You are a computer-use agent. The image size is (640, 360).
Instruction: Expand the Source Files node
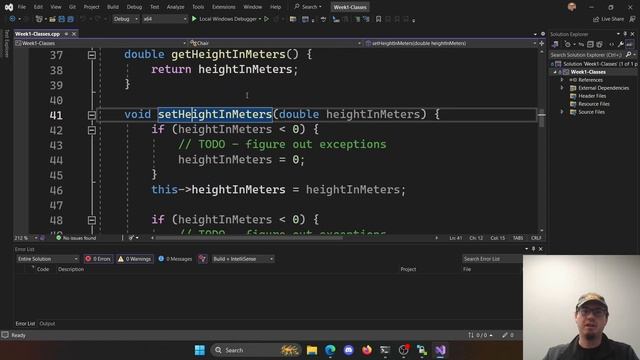pyautogui.click(x=562, y=112)
